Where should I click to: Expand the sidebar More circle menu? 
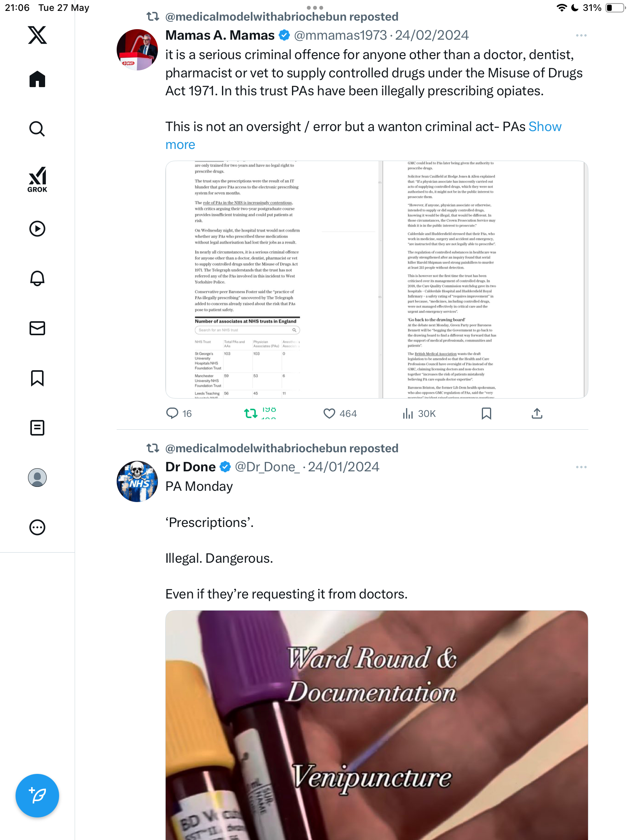pos(37,527)
